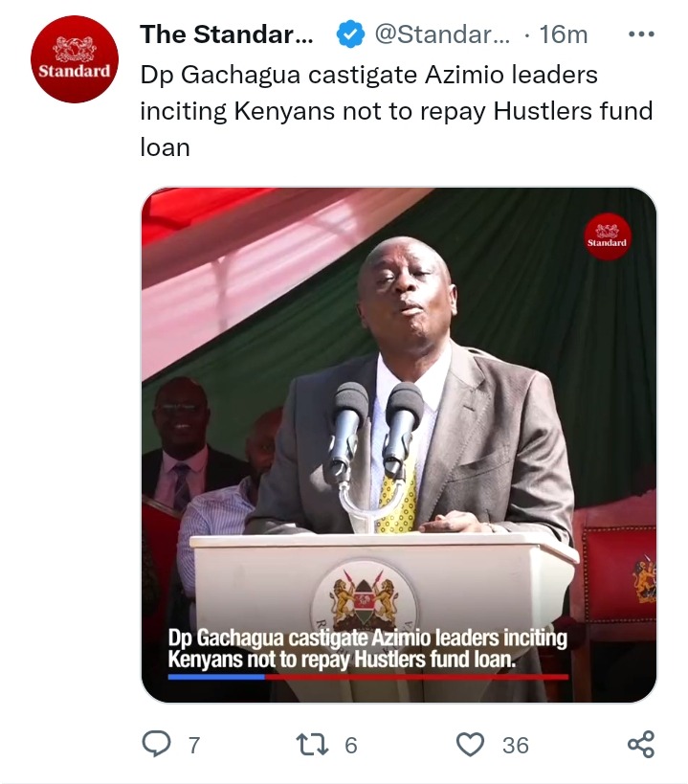Open the three-dot more options menu

coord(641,34)
